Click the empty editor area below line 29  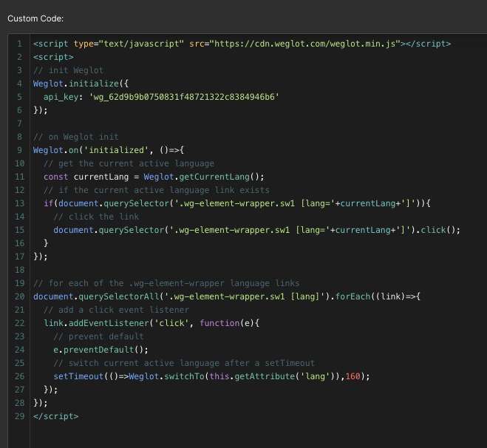(x=259, y=435)
